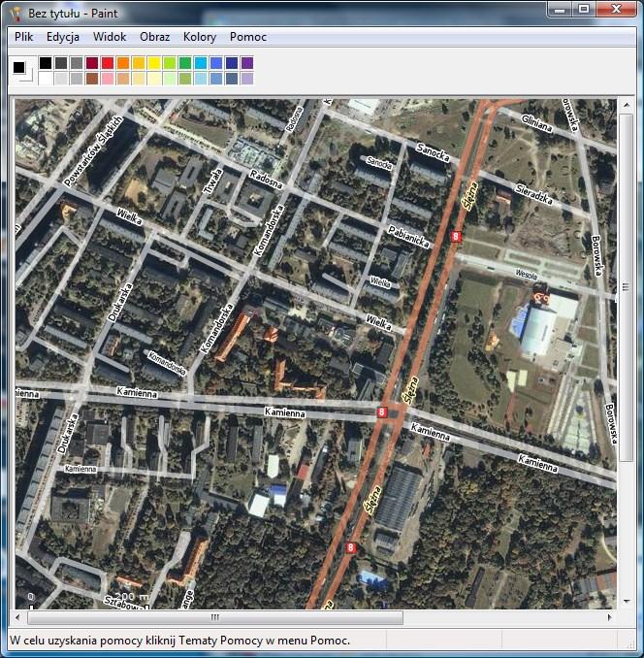Open the Obraz menu
The height and width of the screenshot is (658, 644).
pyautogui.click(x=155, y=37)
